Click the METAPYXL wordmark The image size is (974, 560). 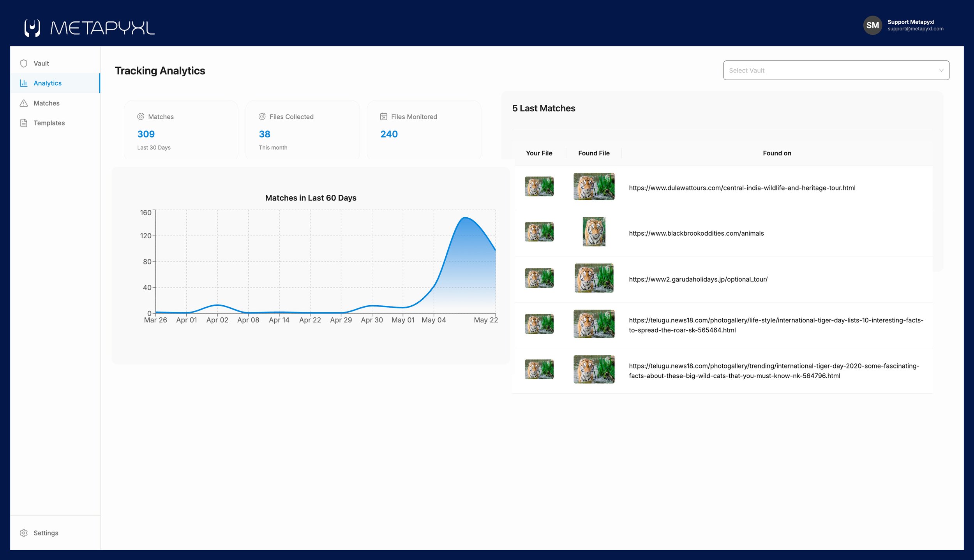(102, 28)
